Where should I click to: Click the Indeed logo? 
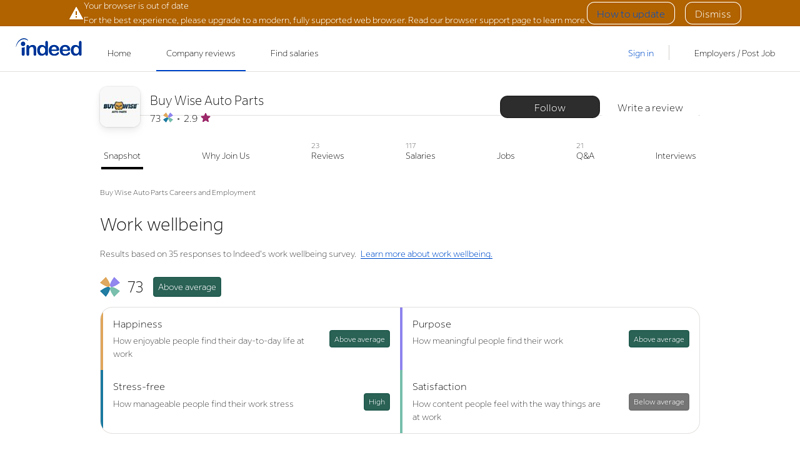[x=49, y=48]
